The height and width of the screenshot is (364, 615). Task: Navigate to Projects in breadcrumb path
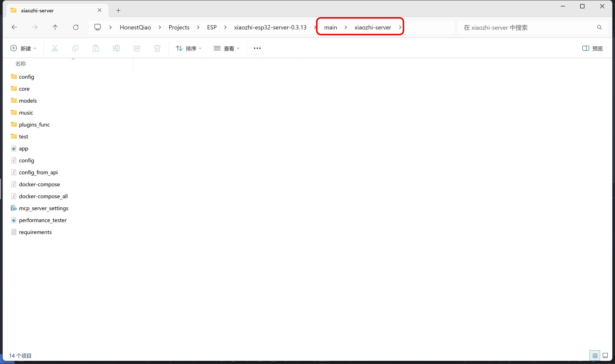pyautogui.click(x=179, y=27)
